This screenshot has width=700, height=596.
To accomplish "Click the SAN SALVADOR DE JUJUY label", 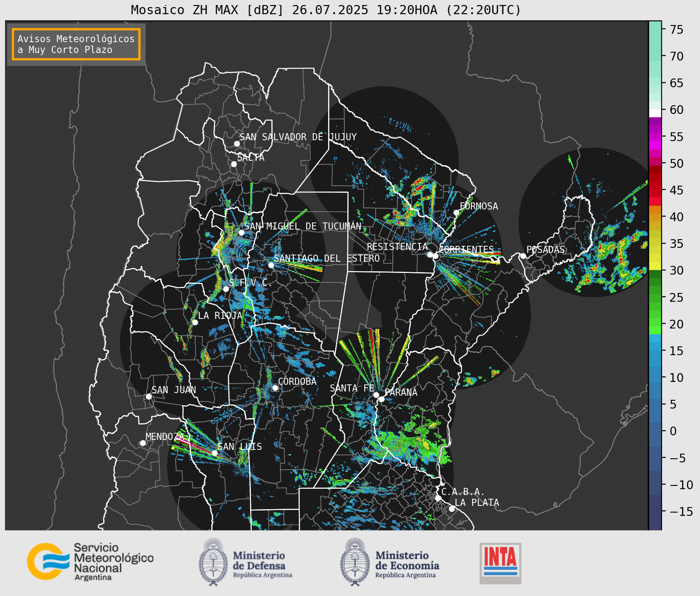I will tap(298, 137).
